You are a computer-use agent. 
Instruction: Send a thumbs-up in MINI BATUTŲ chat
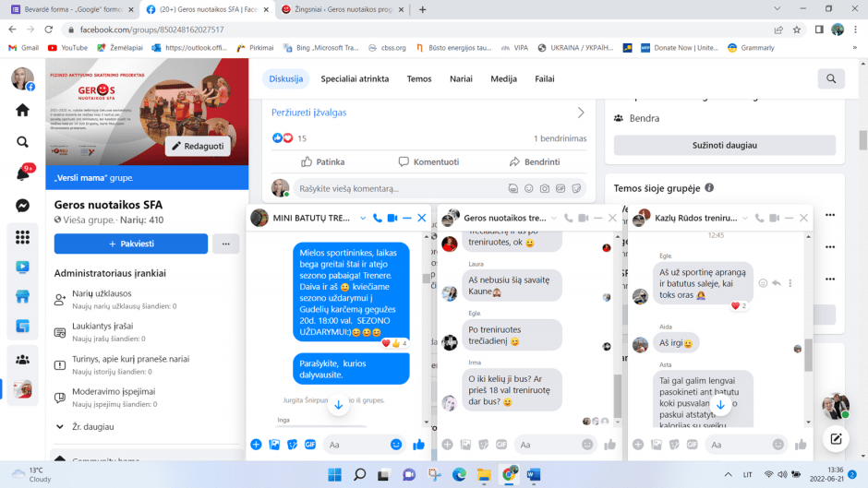418,445
